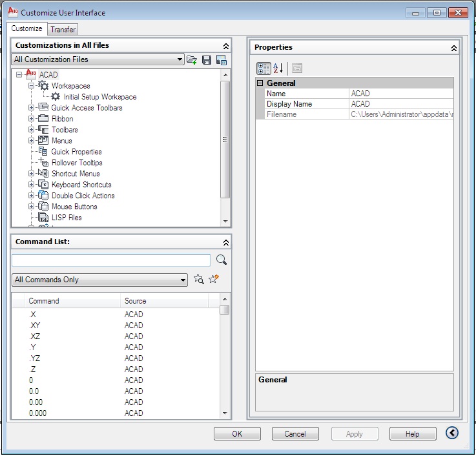Screen dimensions: 476x456
Task: Click the OK button
Action: (x=237, y=433)
